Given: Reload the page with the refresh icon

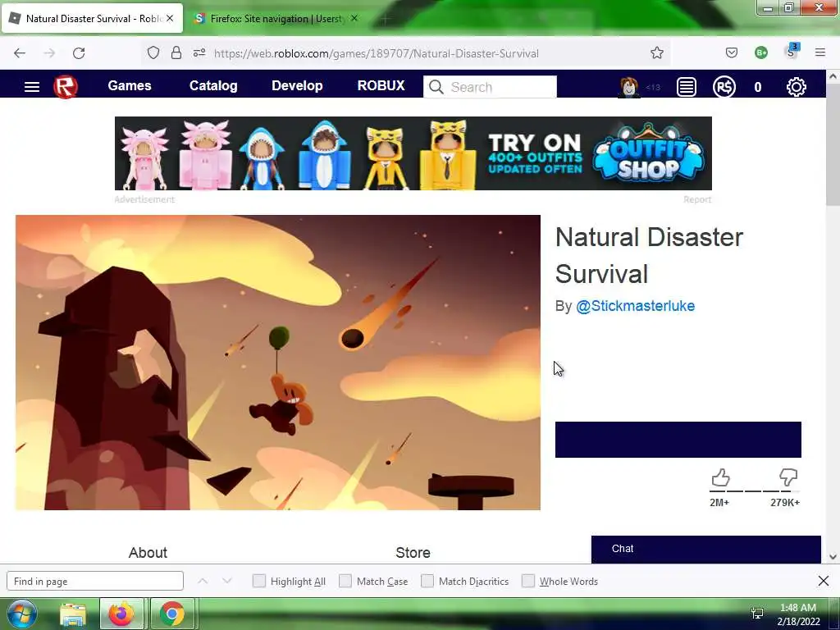Looking at the screenshot, I should 79,53.
